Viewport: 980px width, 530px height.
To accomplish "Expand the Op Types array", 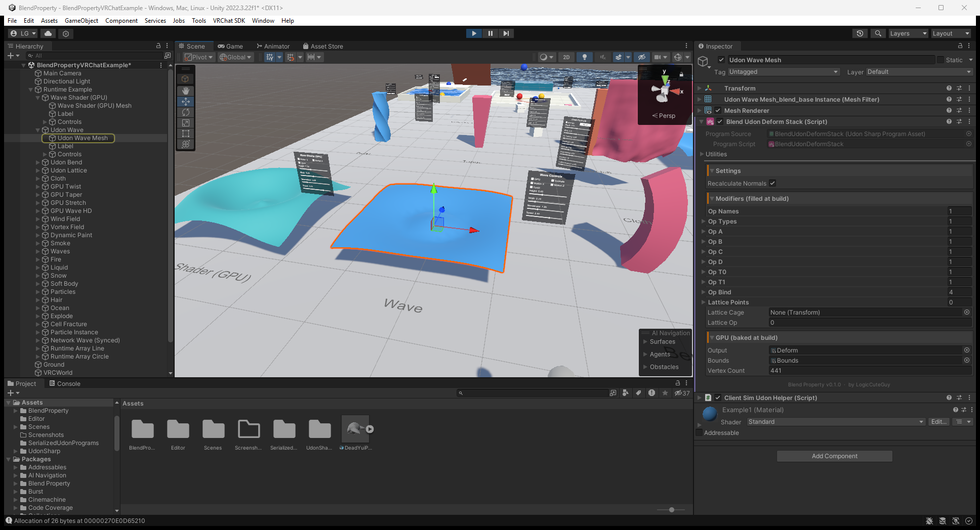I will coord(703,222).
